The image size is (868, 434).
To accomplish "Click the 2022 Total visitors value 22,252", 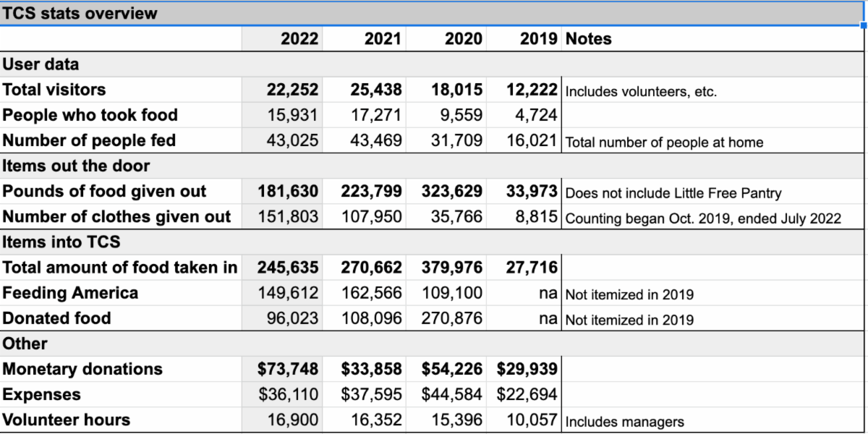I will coord(289,90).
